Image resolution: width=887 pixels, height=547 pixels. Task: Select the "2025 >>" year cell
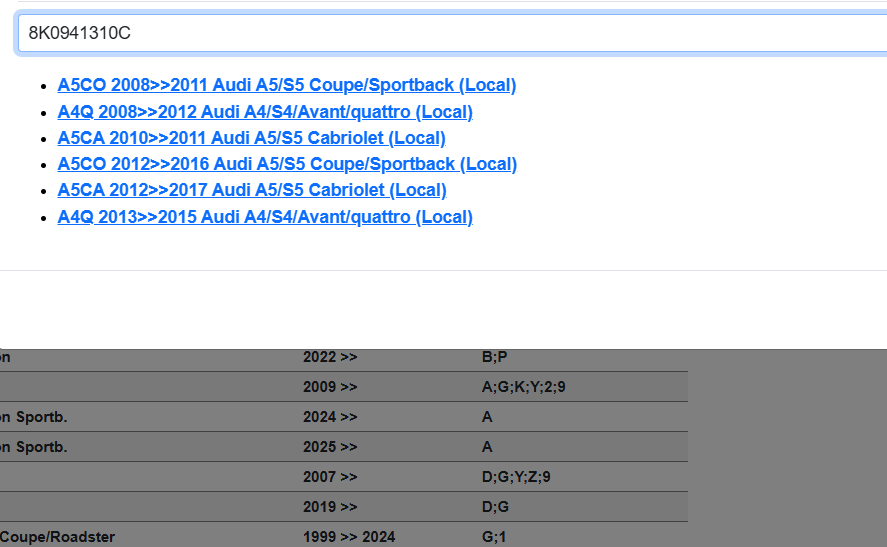pos(330,447)
